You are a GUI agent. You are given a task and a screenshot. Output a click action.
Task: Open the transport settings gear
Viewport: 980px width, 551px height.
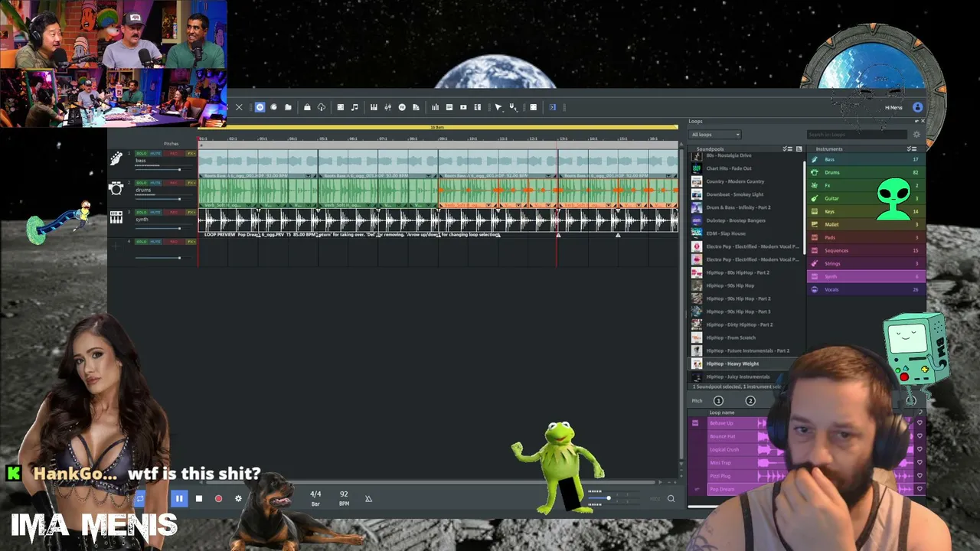pyautogui.click(x=238, y=499)
